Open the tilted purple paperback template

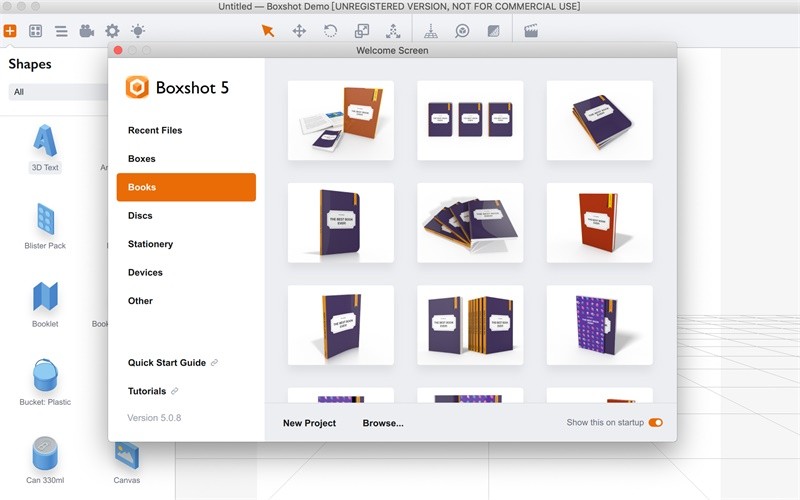point(341,325)
